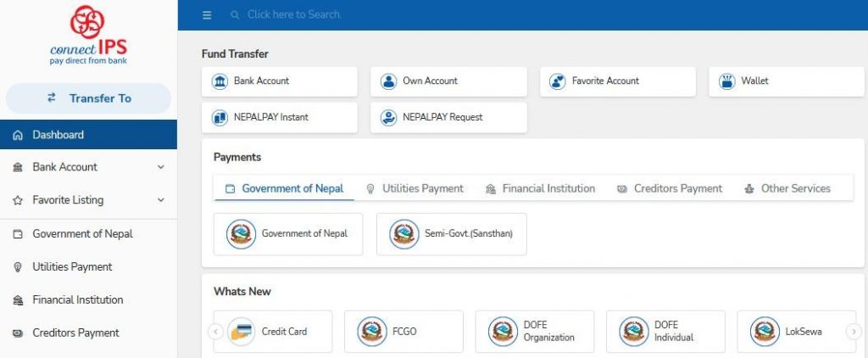Click the Bank Account sidebar bank icon

pyautogui.click(x=18, y=167)
